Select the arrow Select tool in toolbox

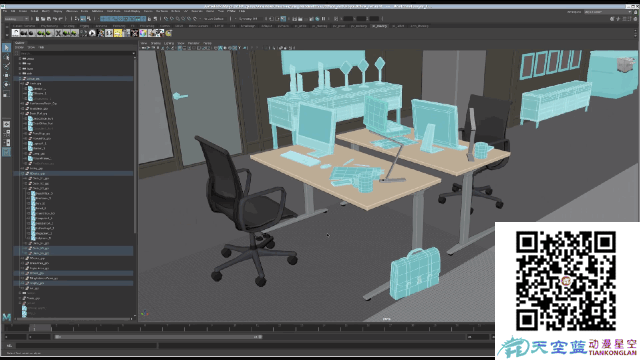pyautogui.click(x=6, y=48)
